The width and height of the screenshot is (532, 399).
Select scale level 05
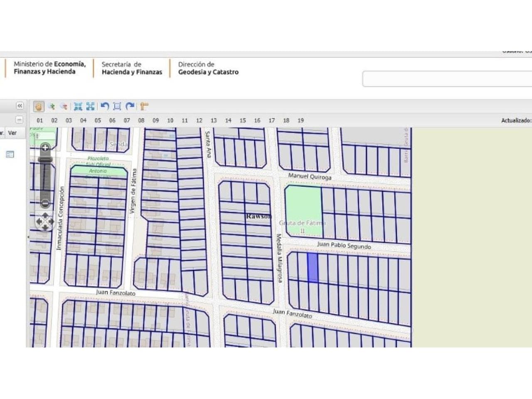(x=98, y=121)
